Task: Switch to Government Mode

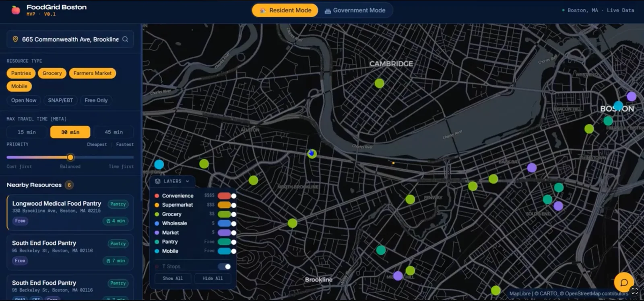Action: (355, 10)
